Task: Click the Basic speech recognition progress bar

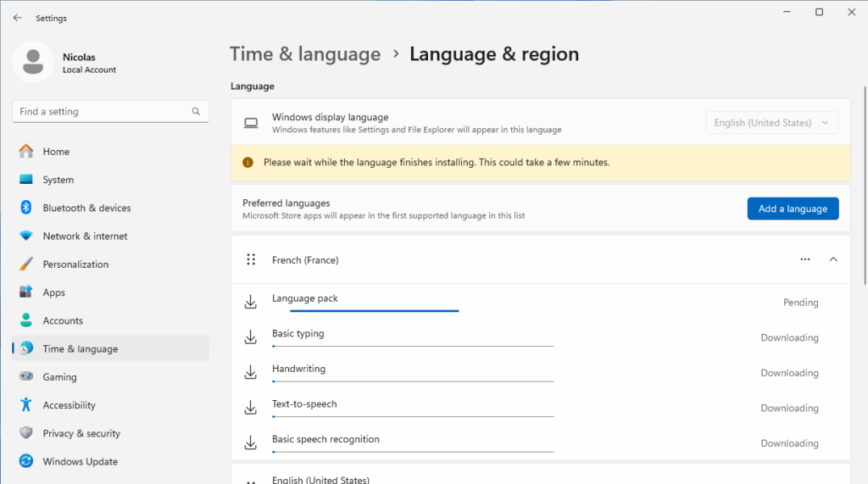Action: (x=413, y=452)
